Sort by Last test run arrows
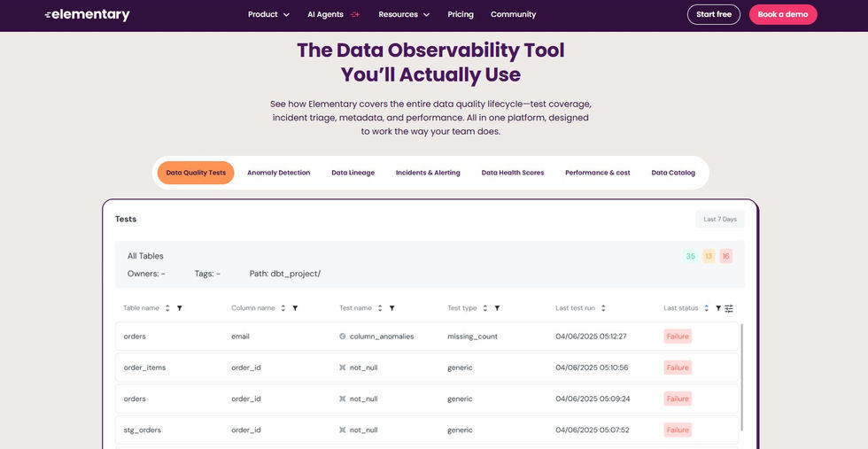The image size is (868, 449). point(603,308)
